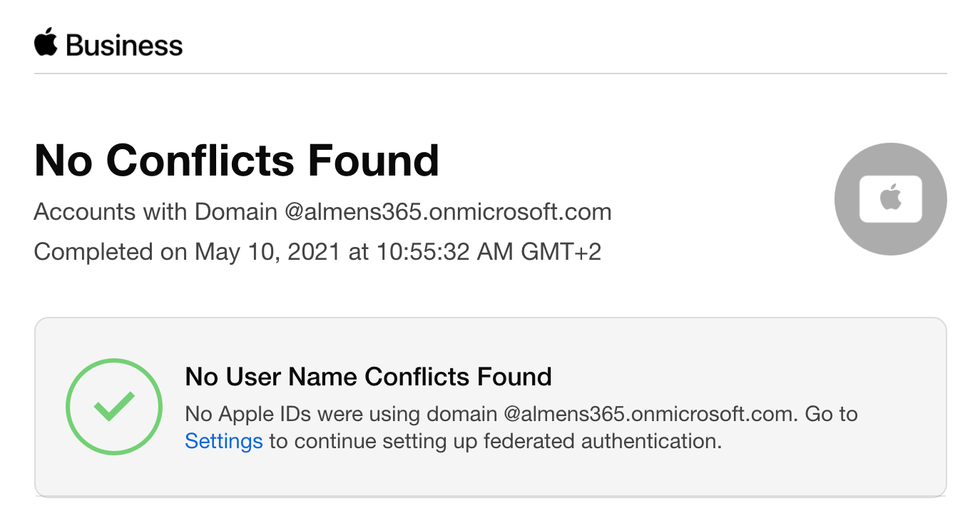Click the gray Apple card badge icon
980x521 pixels.
[x=890, y=199]
